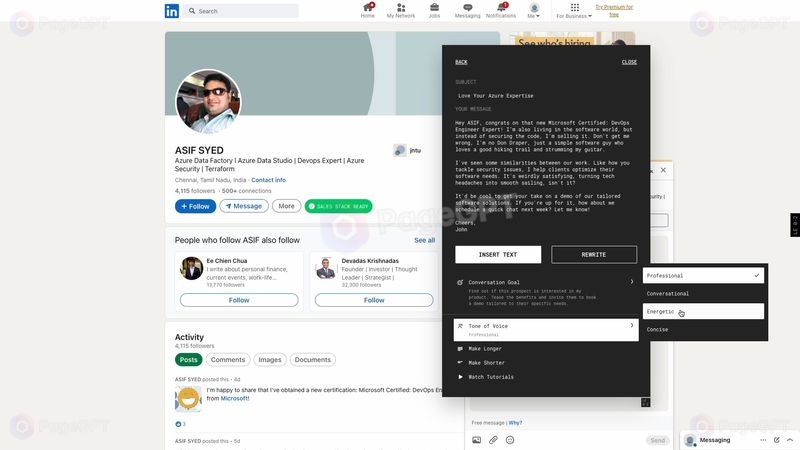The height and width of the screenshot is (450, 800).
Task: Open the Me profile menu
Action: point(534,10)
